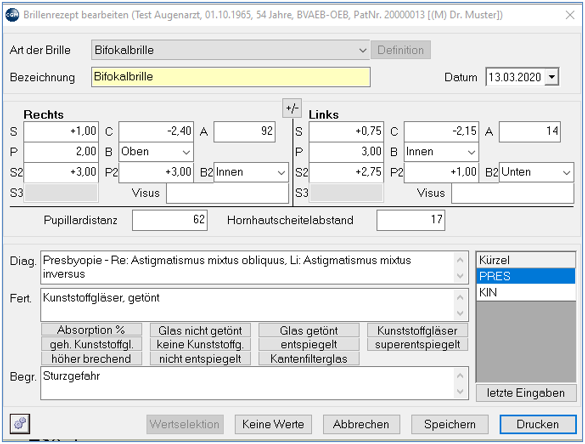The image size is (585, 444).
Task: Click left eye C field -2,15
Action: pos(441,131)
